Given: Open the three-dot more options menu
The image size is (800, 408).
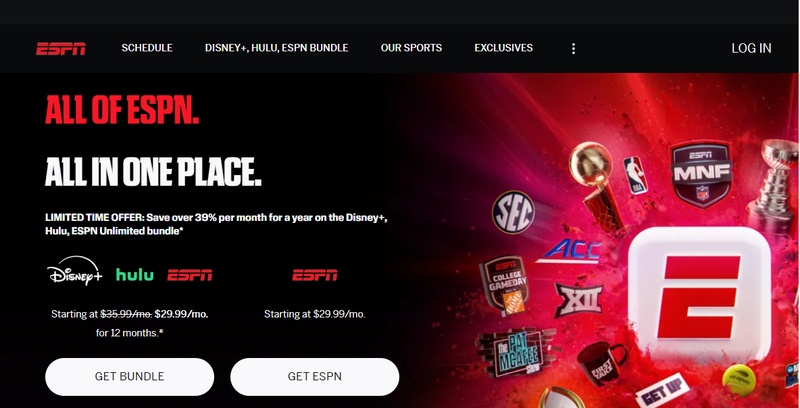Looking at the screenshot, I should coord(573,48).
